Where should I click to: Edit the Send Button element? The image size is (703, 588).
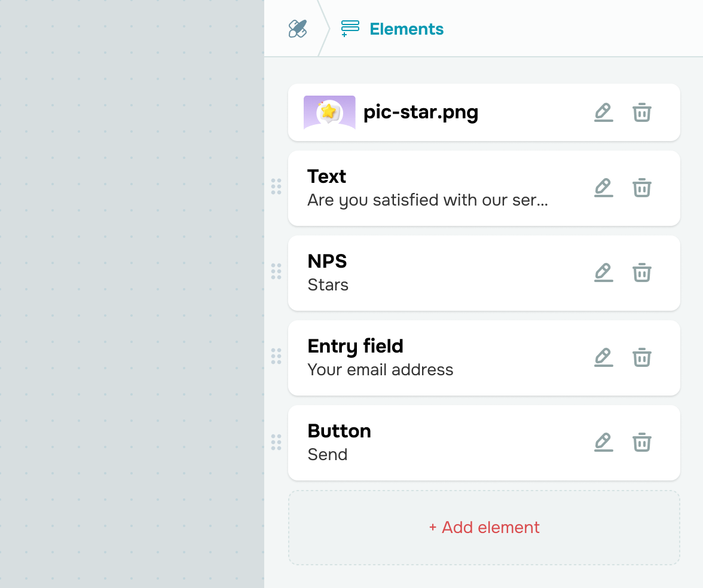pyautogui.click(x=604, y=442)
